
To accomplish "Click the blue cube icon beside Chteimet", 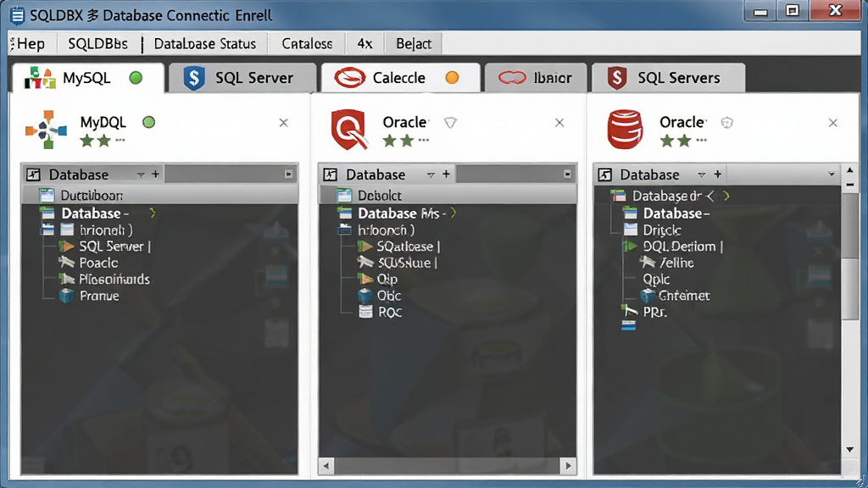I will [x=647, y=296].
